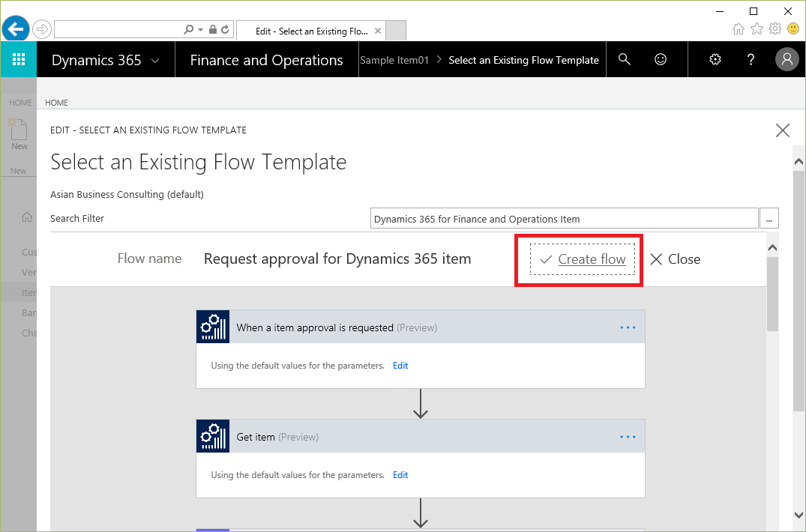Expand the 'When a item approval is requested' step header
This screenshot has width=806, height=532.
(421, 327)
